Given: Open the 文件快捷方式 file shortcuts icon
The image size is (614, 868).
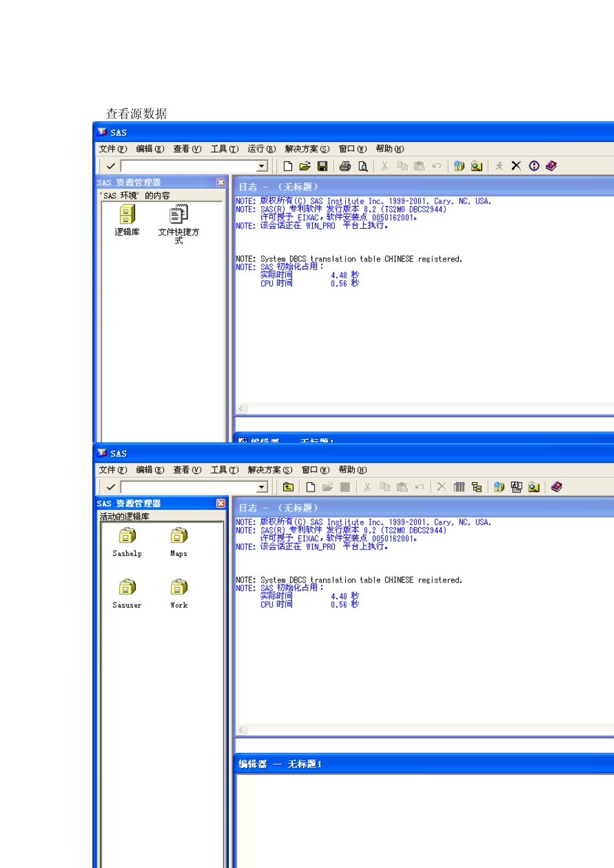Looking at the screenshot, I should 178,224.
